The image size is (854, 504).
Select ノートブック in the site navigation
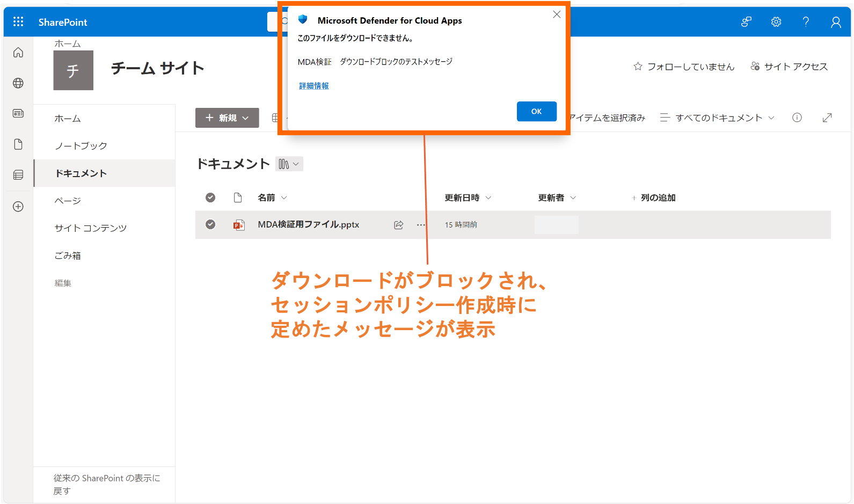tap(81, 146)
